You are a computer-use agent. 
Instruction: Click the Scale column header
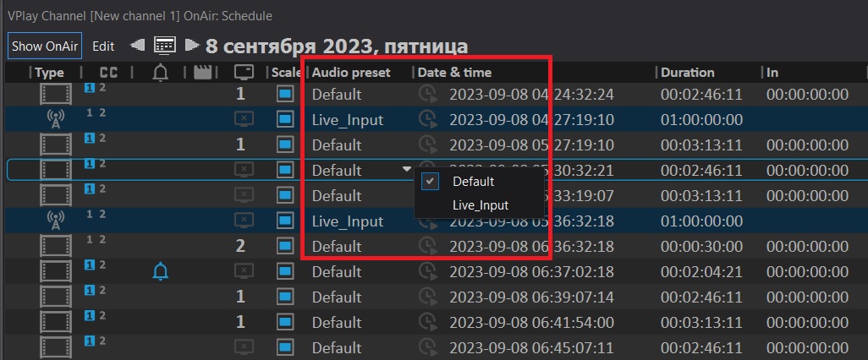coord(286,73)
